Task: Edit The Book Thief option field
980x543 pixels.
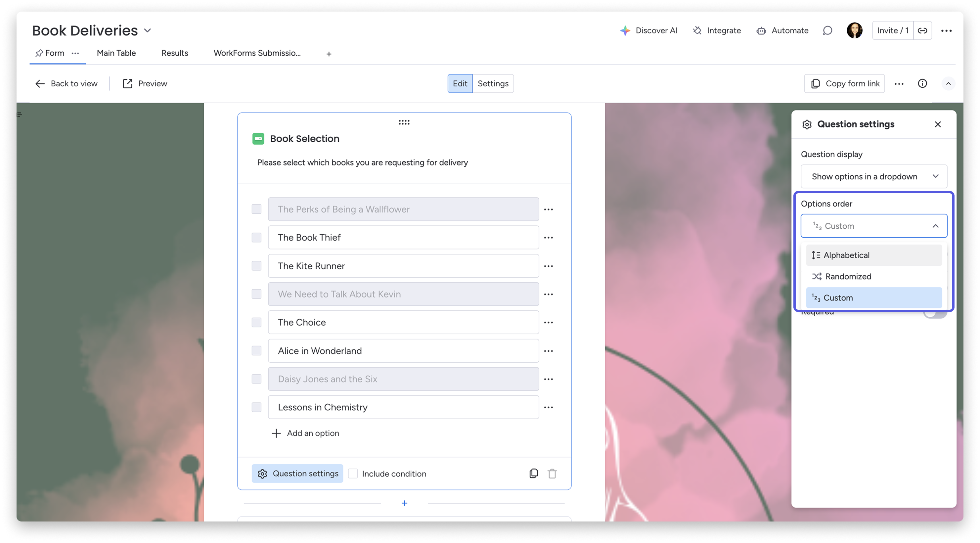Action: [403, 238]
